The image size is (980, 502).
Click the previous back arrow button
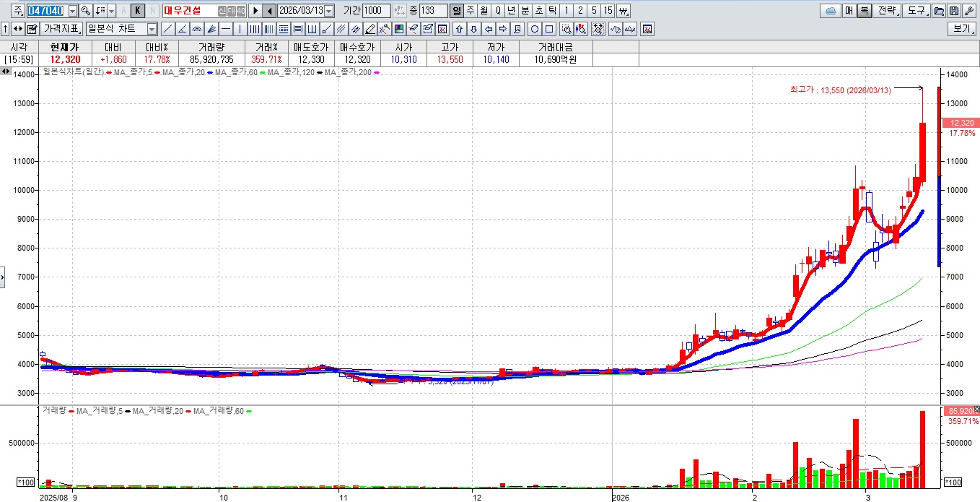[x=268, y=11]
